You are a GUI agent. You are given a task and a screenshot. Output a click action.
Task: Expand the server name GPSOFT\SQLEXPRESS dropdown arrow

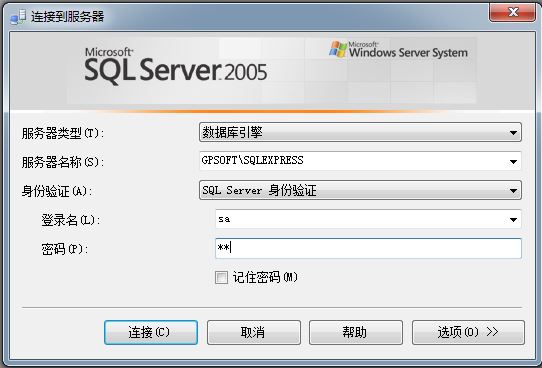pos(513,161)
